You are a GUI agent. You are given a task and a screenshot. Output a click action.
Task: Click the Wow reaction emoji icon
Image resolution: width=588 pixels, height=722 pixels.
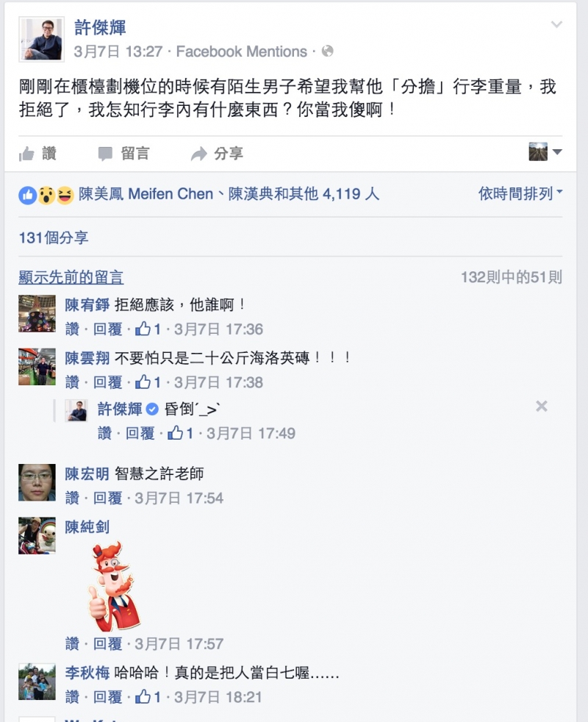point(46,196)
